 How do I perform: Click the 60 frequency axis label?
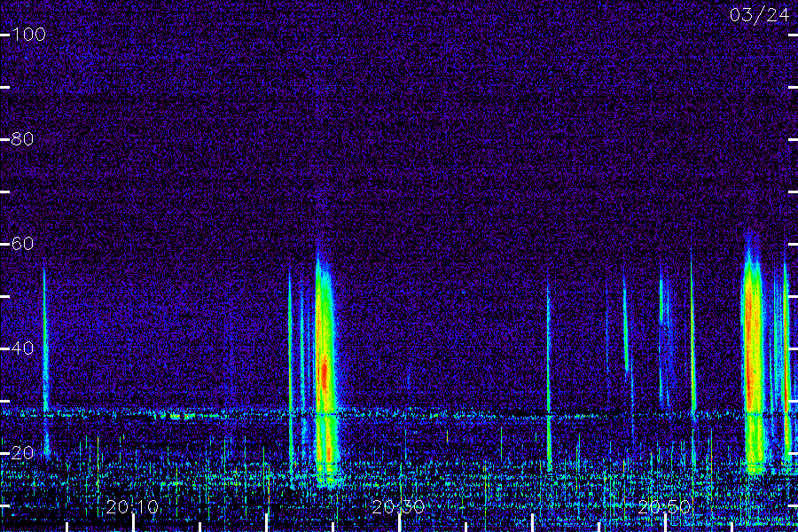tap(22, 243)
